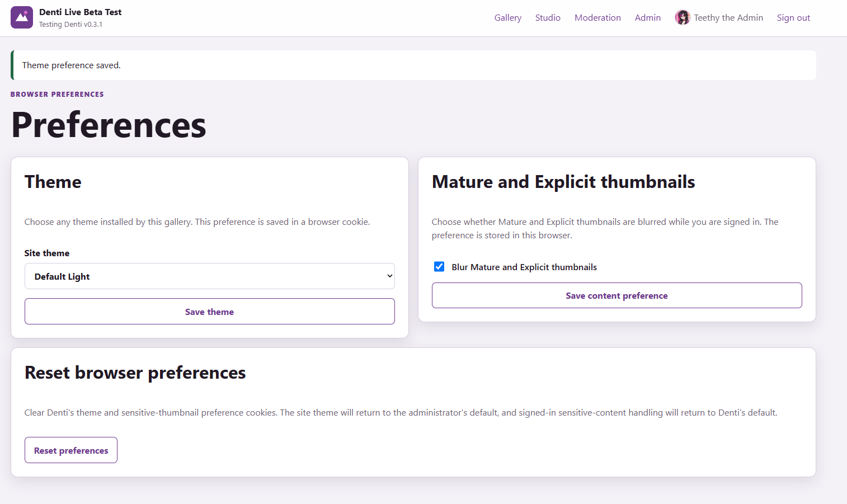The image size is (847, 504).
Task: Click the Denti Live Beta Test title
Action: pyautogui.click(x=81, y=12)
